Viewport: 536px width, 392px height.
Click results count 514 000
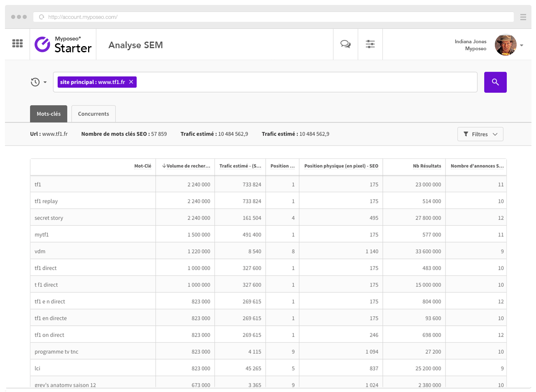coord(431,201)
